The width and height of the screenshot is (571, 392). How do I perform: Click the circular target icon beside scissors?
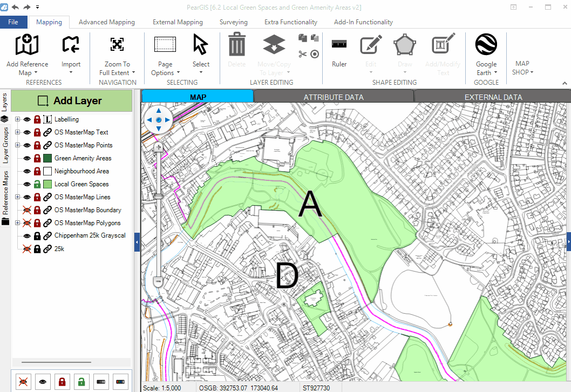315,55
